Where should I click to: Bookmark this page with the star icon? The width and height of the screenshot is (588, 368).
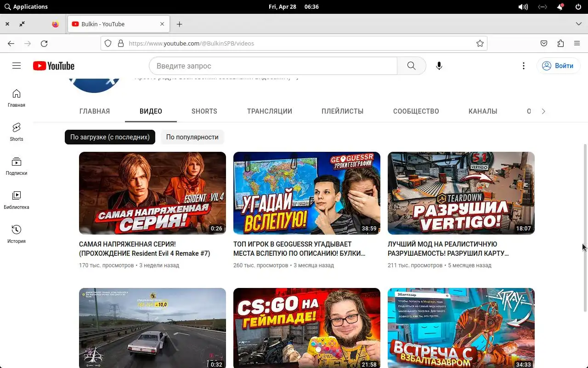480,43
